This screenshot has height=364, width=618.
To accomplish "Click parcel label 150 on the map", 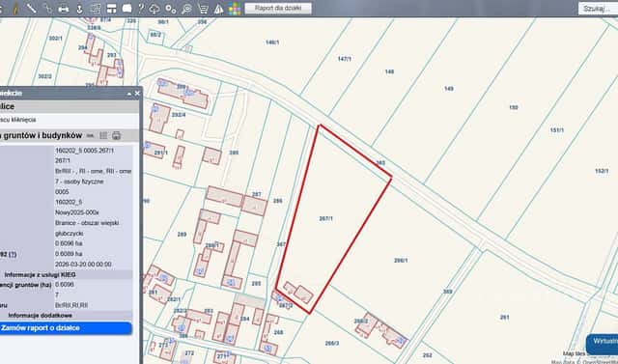I will (513, 107).
